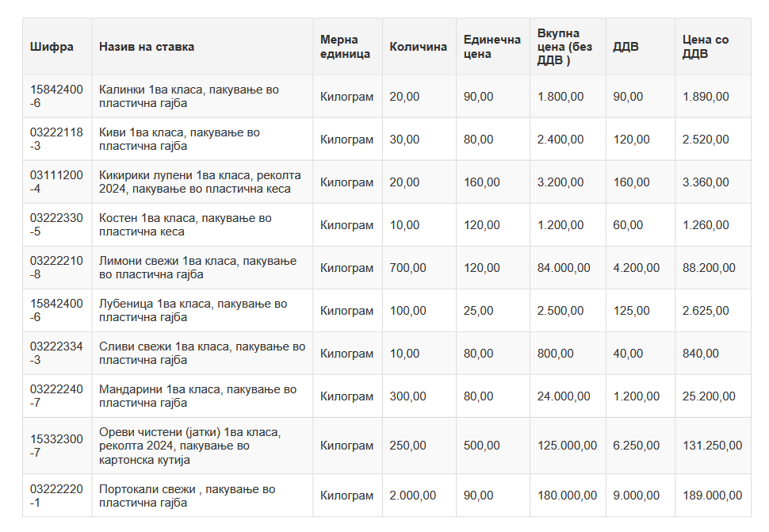This screenshot has height=532, width=769.
Task: Click the Цена со ДДВ column header
Action: 705,47
